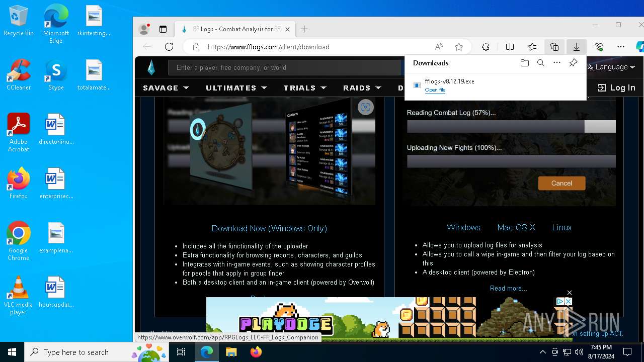
Task: Click Download Now (Windows Only) link
Action: coord(269,228)
